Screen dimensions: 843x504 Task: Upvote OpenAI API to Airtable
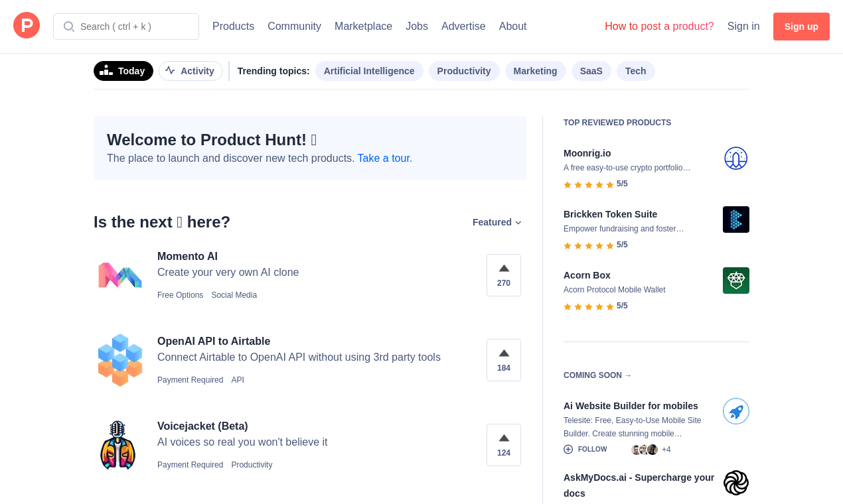tap(504, 359)
